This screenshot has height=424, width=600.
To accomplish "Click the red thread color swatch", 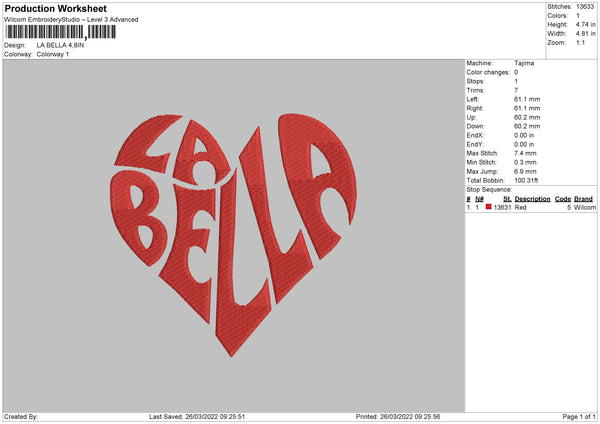I will click(488, 207).
